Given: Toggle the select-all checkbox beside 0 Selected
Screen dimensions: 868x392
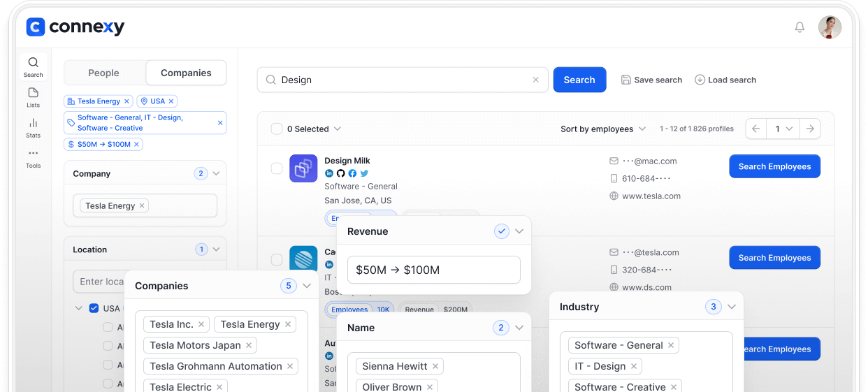Looking at the screenshot, I should click(x=277, y=129).
